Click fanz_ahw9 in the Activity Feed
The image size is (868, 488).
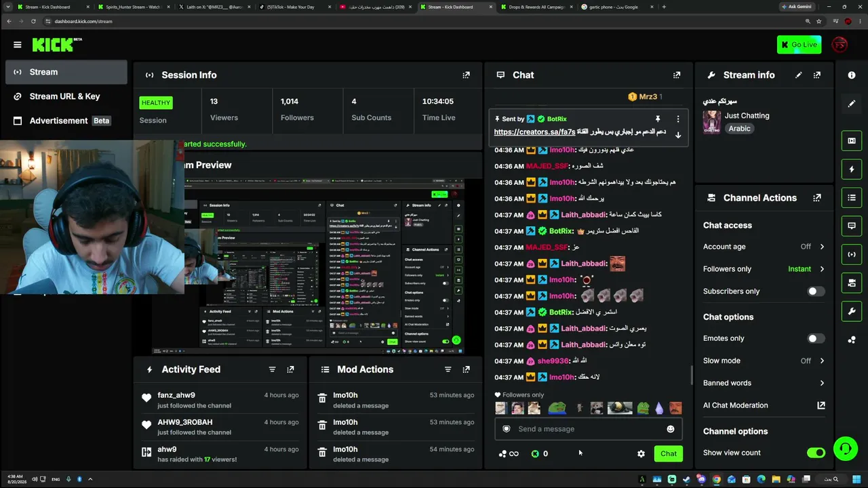176,395
